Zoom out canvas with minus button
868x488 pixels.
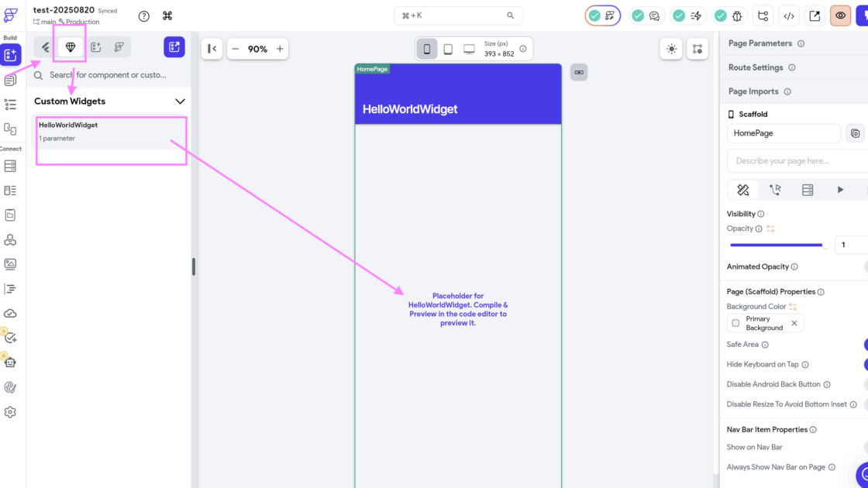point(236,49)
